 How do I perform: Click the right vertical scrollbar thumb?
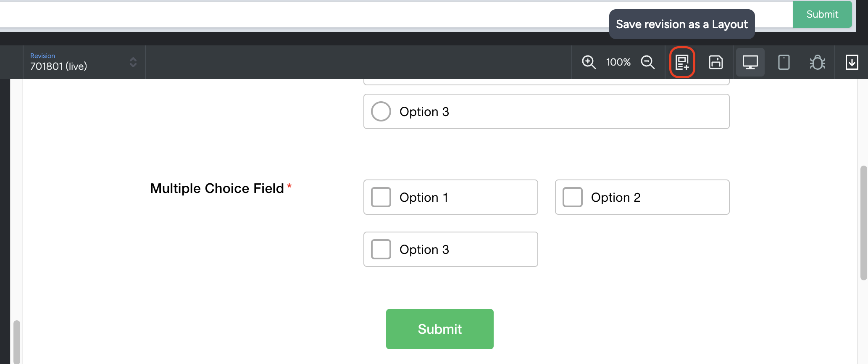tap(864, 223)
